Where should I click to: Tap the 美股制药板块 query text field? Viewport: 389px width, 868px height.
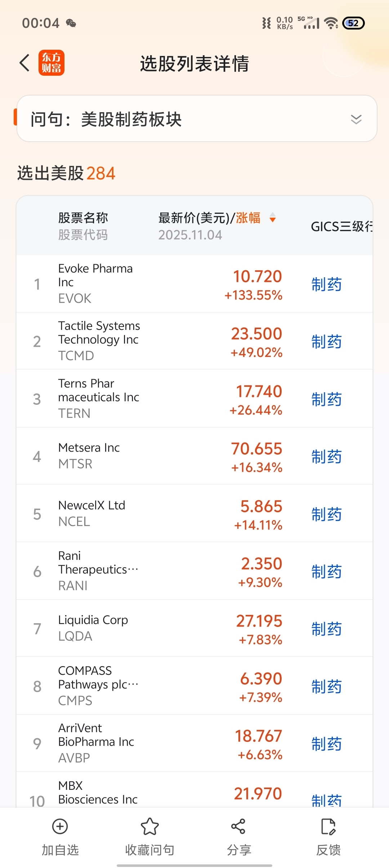click(x=131, y=119)
